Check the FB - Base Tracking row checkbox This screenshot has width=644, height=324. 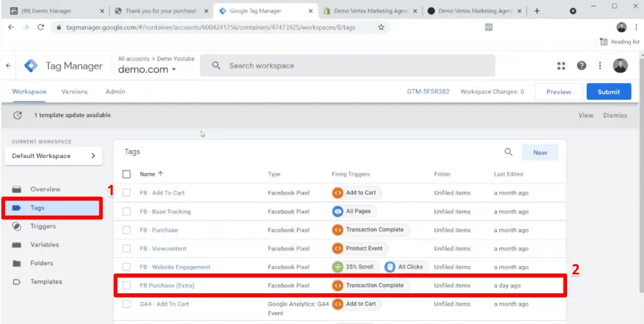point(126,211)
